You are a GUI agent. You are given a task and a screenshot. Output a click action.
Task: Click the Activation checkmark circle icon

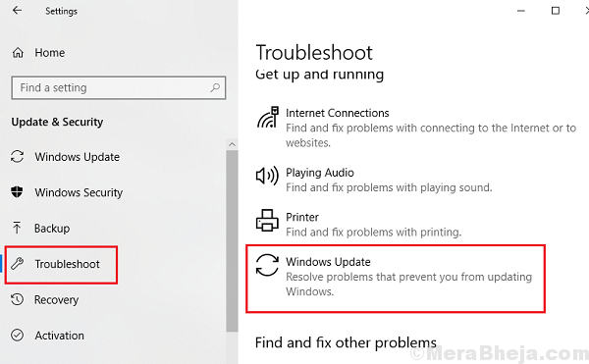(18, 335)
